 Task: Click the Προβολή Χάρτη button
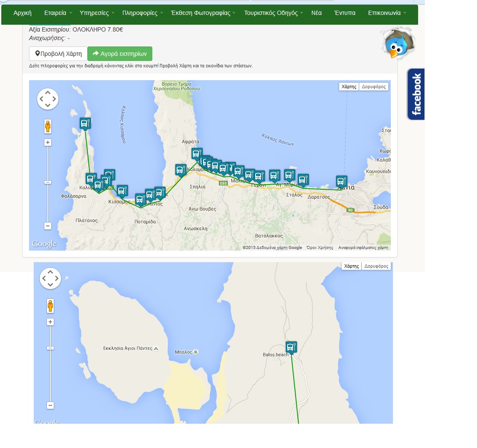click(58, 54)
